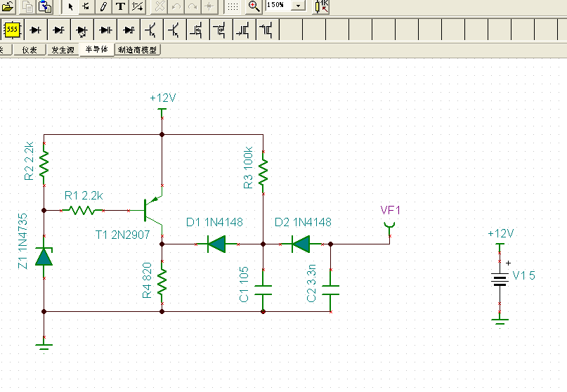Viewport: 567px width, 392px height.
Task: Click the 150% zoom value field
Action: pyautogui.click(x=278, y=5)
